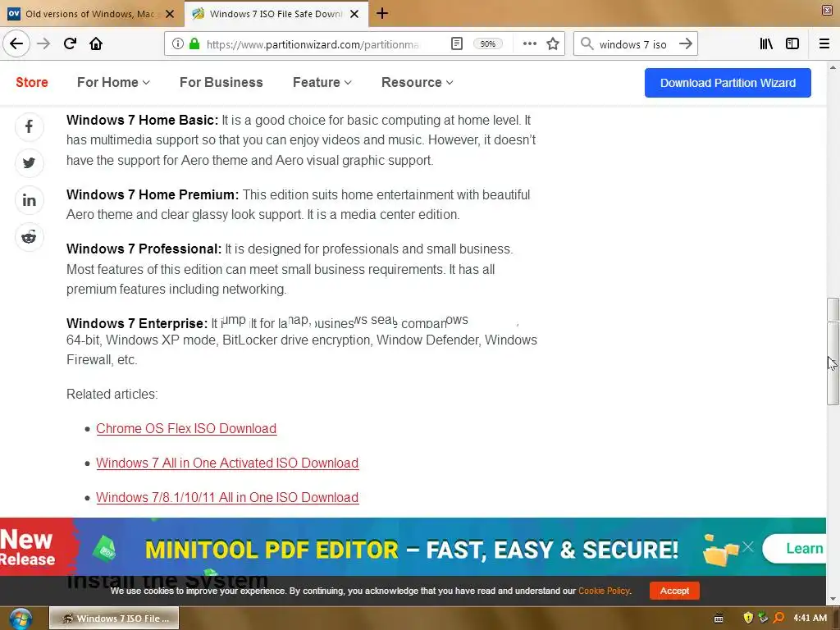Share article on Twitter
The image size is (840, 630).
[29, 163]
